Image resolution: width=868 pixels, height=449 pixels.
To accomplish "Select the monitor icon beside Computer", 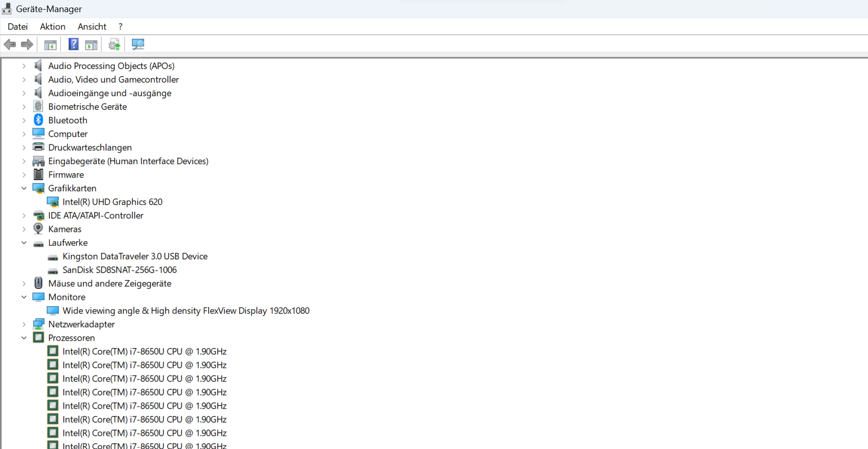I will 38,133.
